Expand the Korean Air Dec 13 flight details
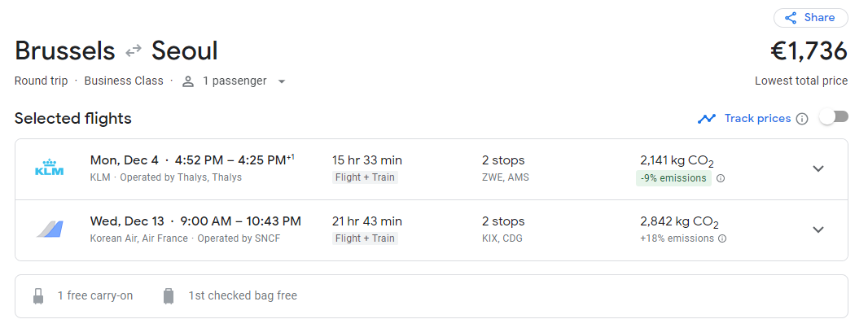This screenshot has height=328, width=868. tap(818, 230)
